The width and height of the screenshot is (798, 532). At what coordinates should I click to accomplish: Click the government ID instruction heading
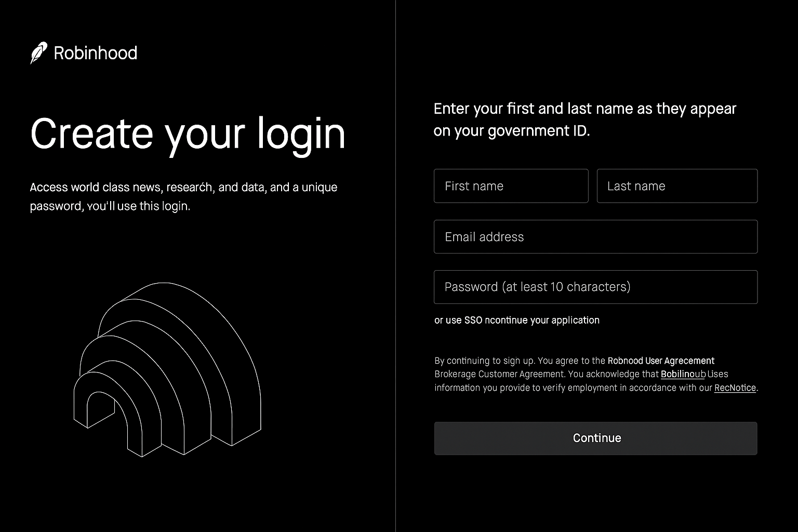[x=585, y=119]
